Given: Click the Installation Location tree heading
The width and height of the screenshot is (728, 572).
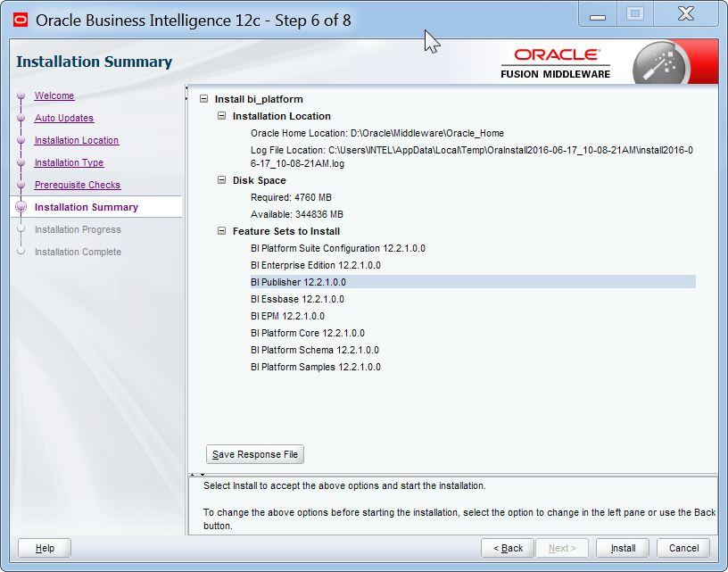Looking at the screenshot, I should pyautogui.click(x=281, y=116).
